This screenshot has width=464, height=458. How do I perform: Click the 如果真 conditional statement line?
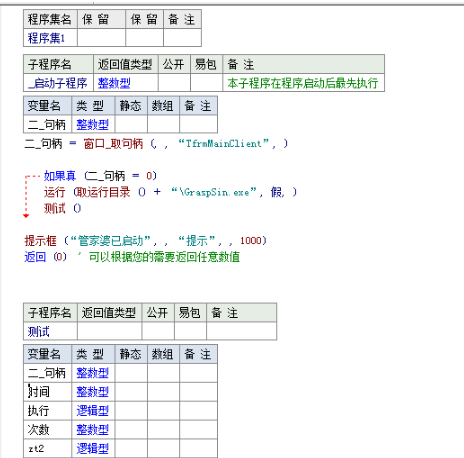point(100,176)
